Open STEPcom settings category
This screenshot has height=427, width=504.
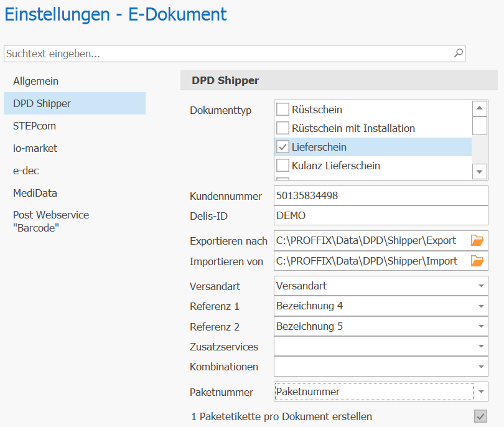(x=75, y=126)
